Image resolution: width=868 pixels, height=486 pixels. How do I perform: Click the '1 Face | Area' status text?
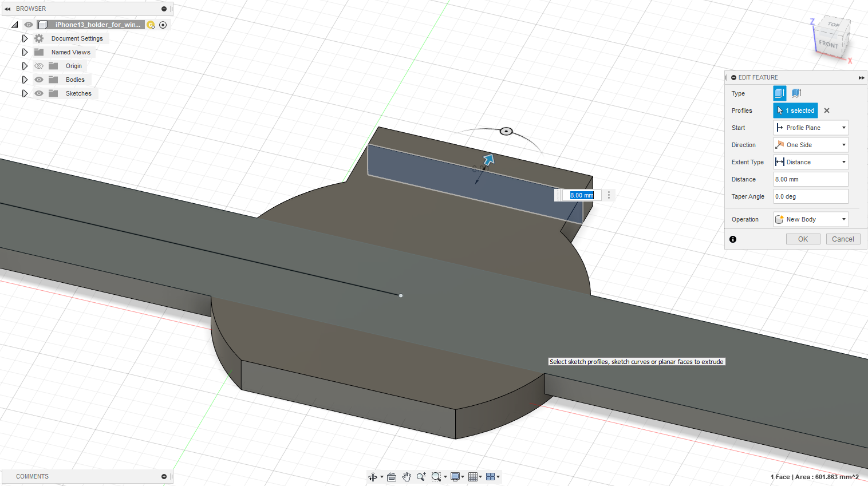pos(815,477)
